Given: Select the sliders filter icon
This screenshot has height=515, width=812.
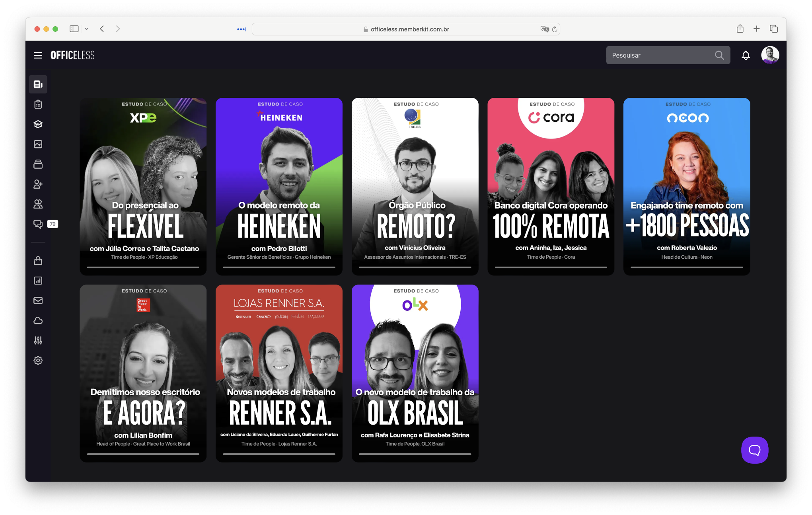Looking at the screenshot, I should tap(38, 340).
